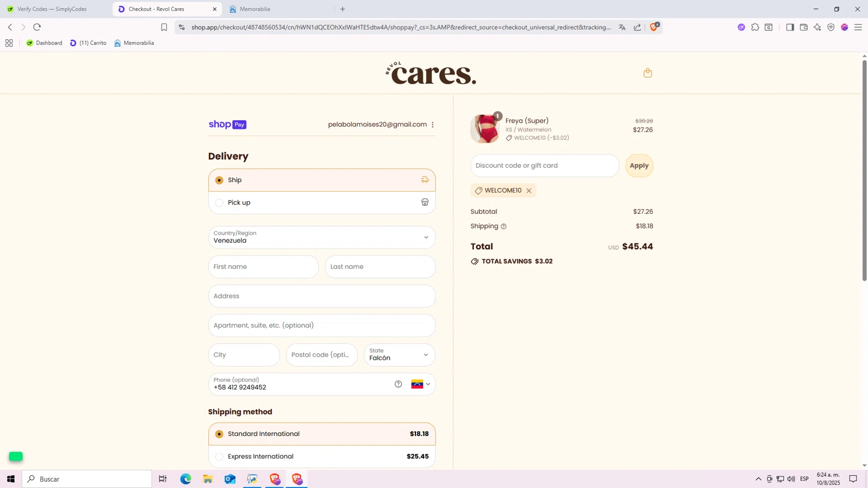This screenshot has width=868, height=488.
Task: Click the phone help question mark icon
Action: [x=398, y=384]
